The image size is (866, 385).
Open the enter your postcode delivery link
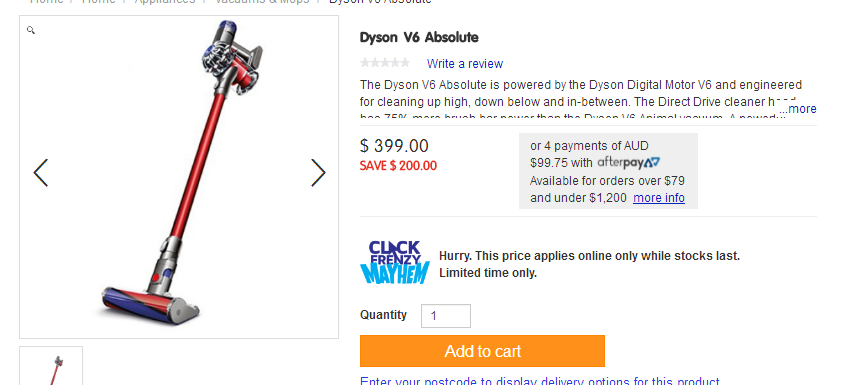540,381
